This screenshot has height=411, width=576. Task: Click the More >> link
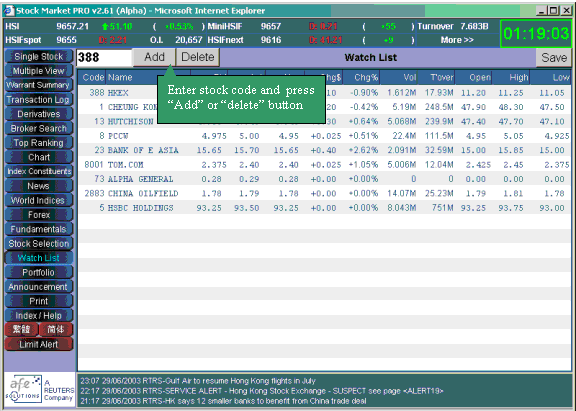point(457,40)
